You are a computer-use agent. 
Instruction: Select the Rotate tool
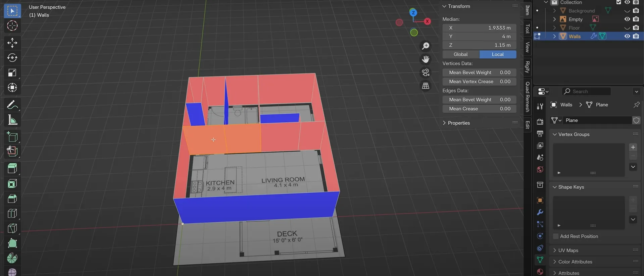click(x=12, y=58)
